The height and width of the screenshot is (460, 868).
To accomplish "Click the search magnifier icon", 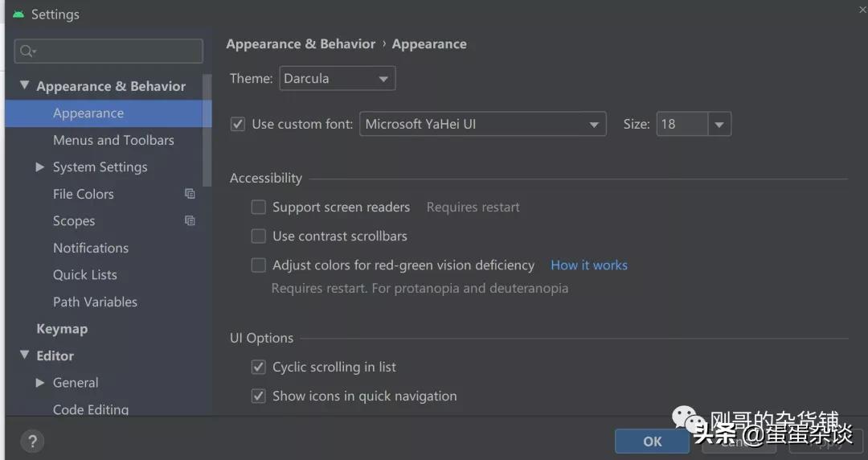I will click(27, 51).
